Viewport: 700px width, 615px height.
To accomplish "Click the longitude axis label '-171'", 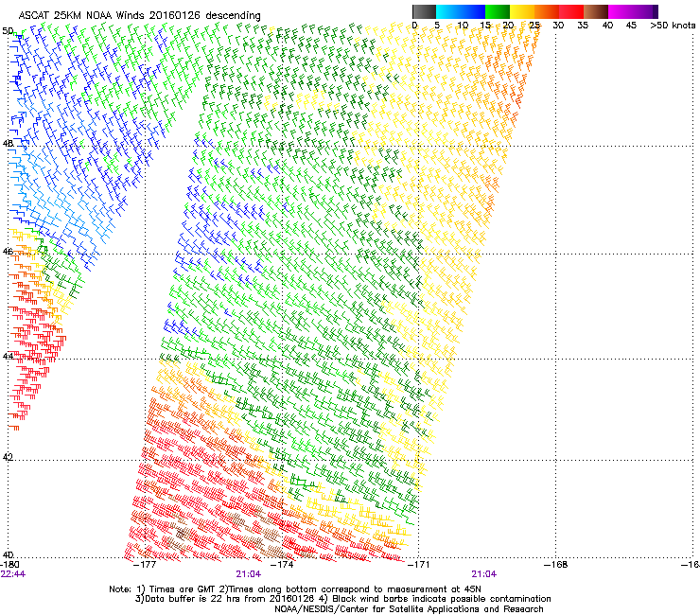I will 418,565.
